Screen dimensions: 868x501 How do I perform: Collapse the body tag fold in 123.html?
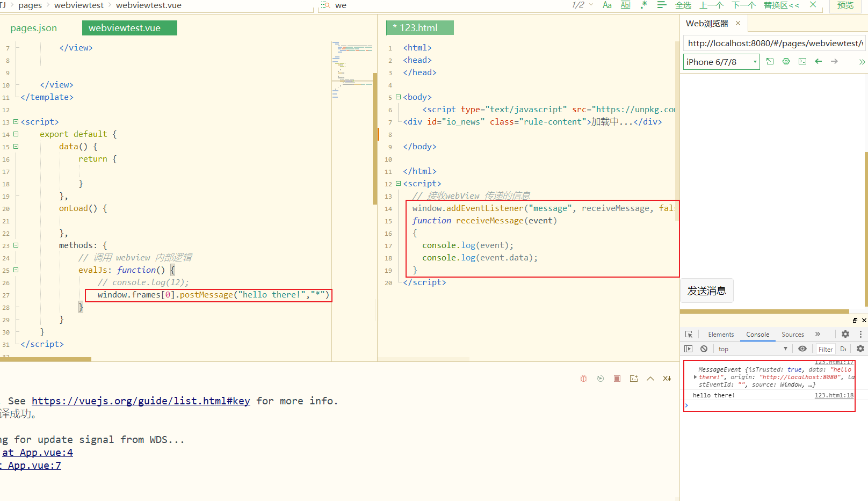pyautogui.click(x=398, y=97)
